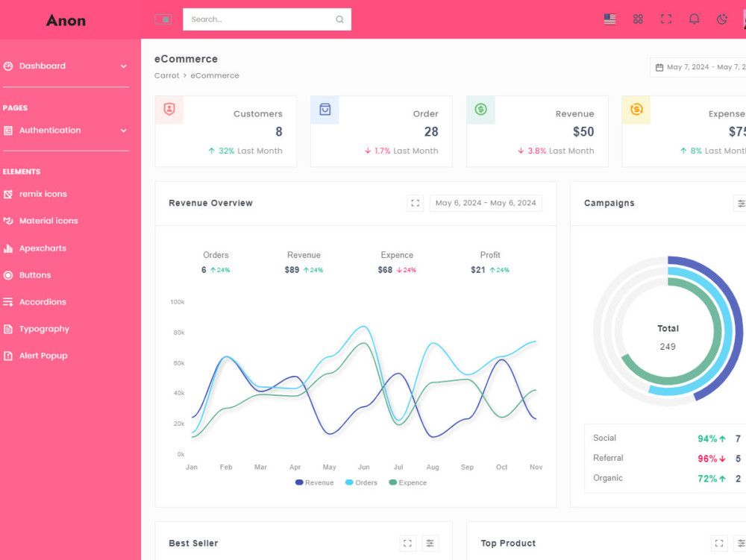This screenshot has width=746, height=560.
Task: Open the apps grid icon
Action: coord(638,19)
